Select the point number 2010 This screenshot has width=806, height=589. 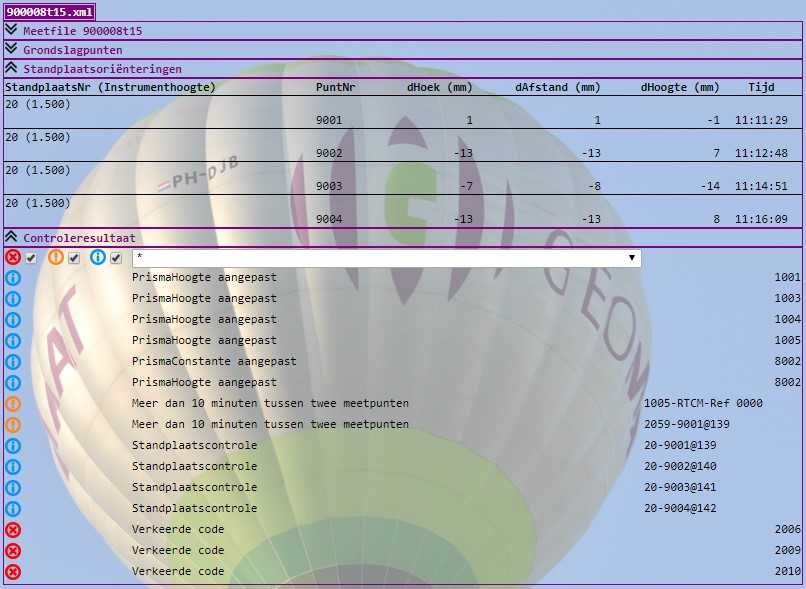coord(787,571)
